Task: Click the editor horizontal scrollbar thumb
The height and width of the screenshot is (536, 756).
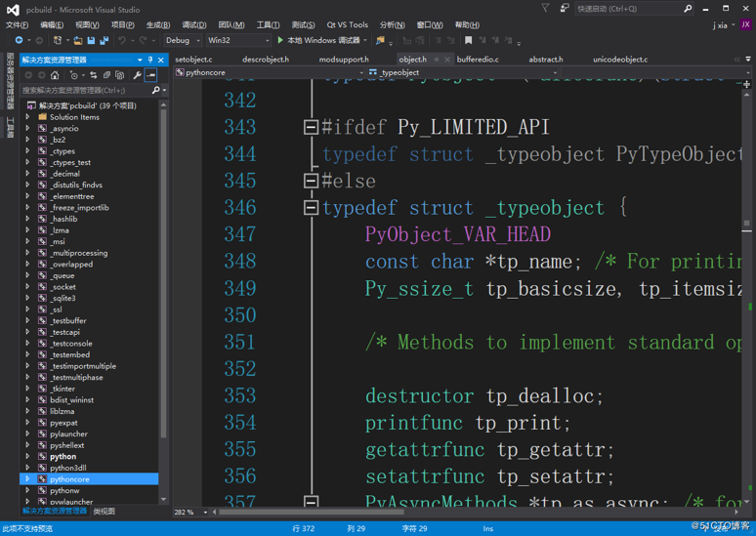Action: (311, 512)
